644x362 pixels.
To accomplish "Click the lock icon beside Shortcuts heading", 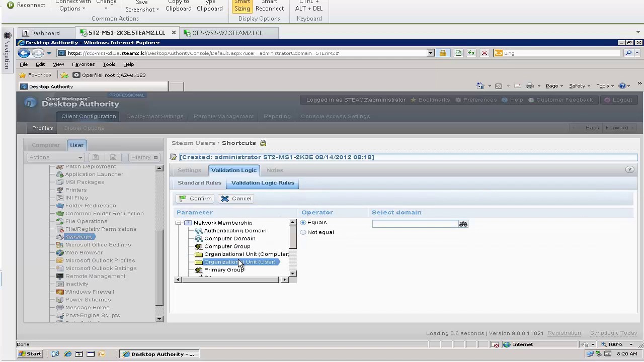I will pyautogui.click(x=263, y=143).
